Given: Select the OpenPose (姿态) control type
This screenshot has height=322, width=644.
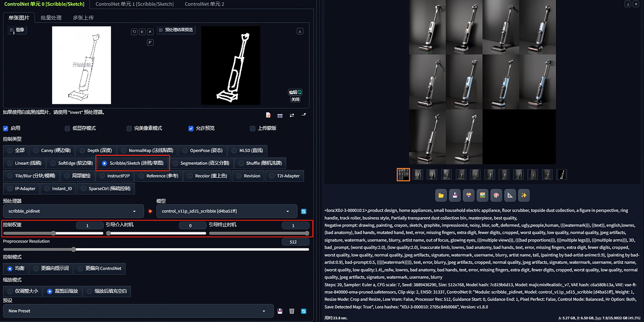Looking at the screenshot, I should coord(202,150).
